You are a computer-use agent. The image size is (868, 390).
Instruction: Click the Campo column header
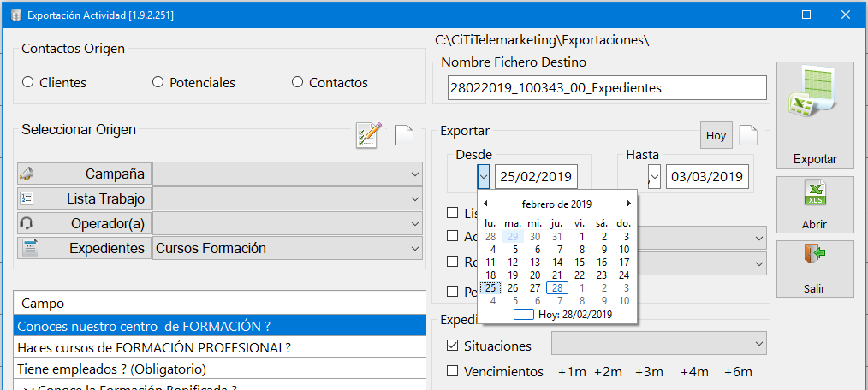(220, 304)
